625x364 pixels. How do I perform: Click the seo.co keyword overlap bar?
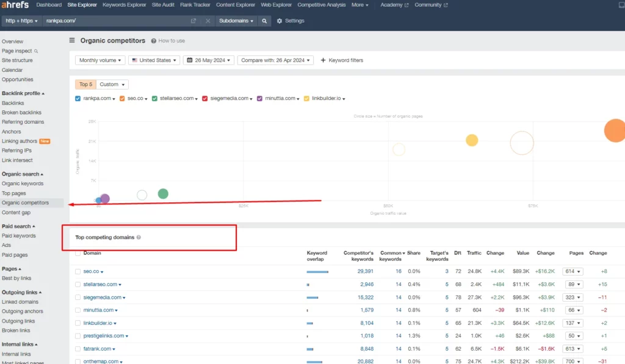(317, 271)
